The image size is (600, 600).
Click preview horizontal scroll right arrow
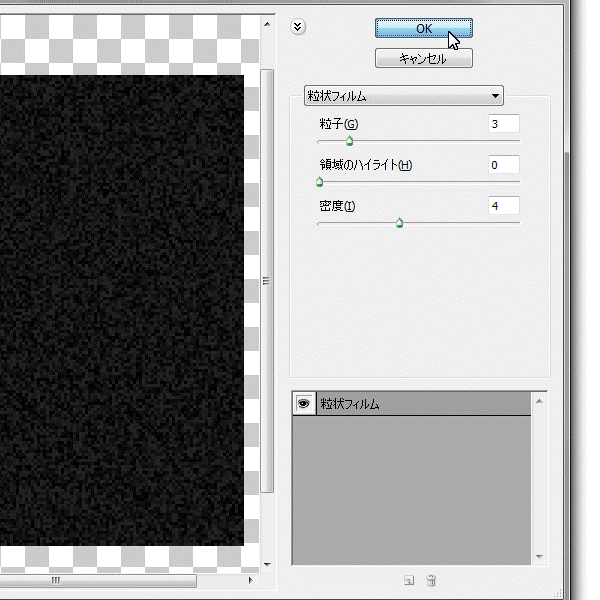click(250, 580)
